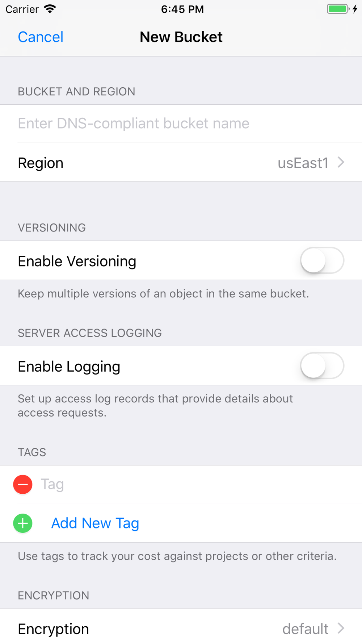Click the Carrier label in status bar
The height and width of the screenshot is (644, 362).
(x=22, y=9)
